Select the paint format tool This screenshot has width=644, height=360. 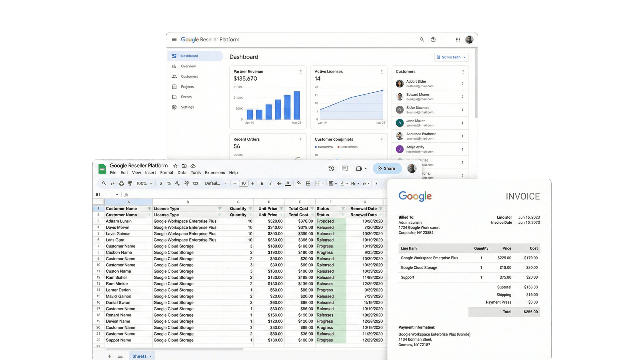[x=130, y=183]
